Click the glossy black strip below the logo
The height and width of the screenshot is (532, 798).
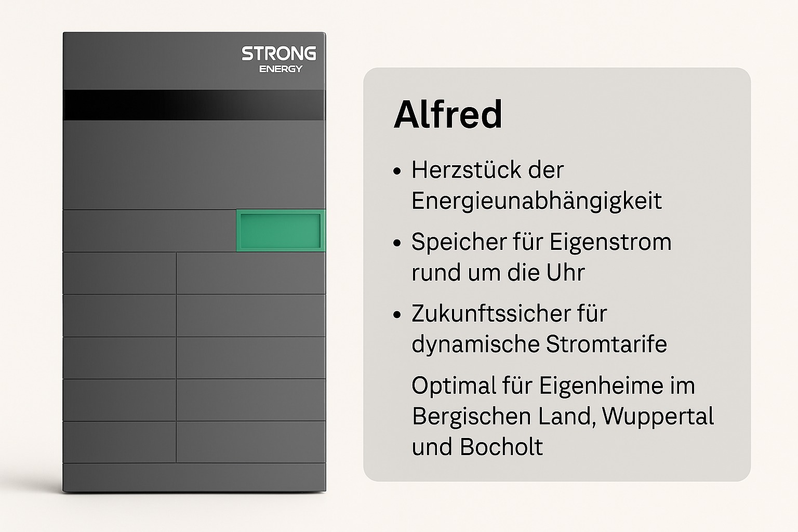point(194,105)
